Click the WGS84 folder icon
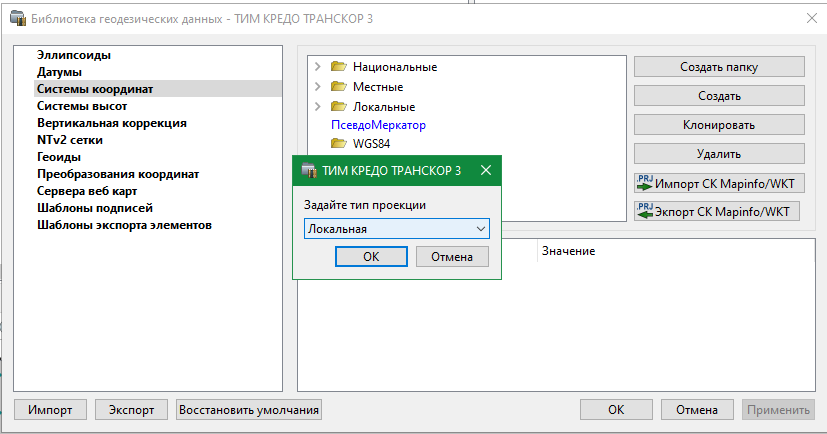Image resolution: width=827 pixels, height=434 pixels. pos(339,143)
